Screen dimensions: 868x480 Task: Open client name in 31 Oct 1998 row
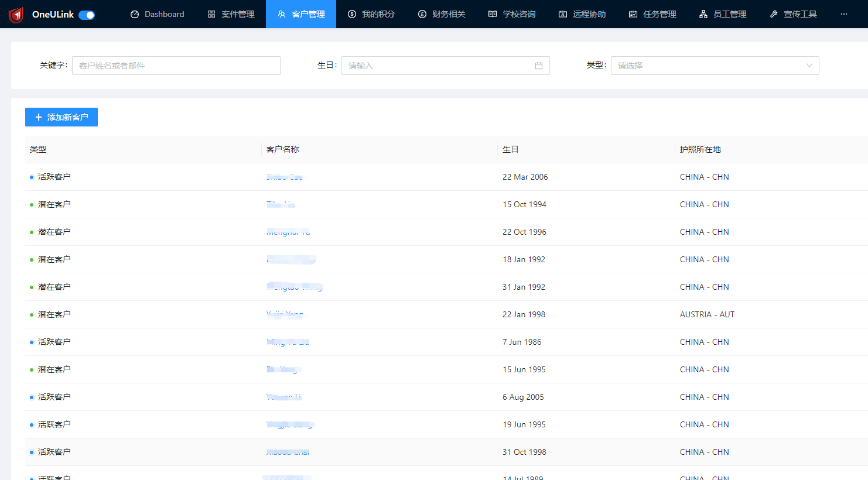tap(288, 452)
